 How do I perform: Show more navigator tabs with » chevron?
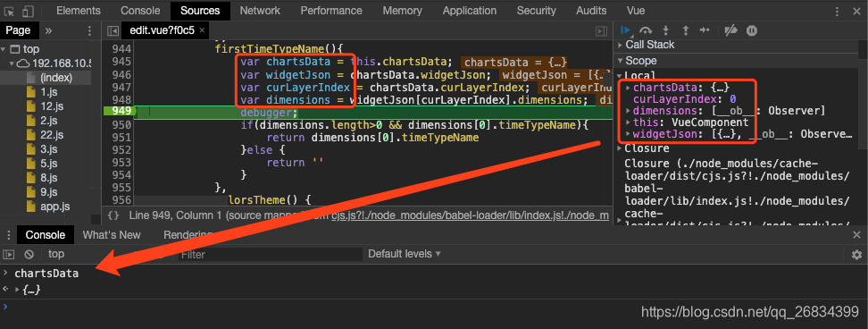(49, 30)
